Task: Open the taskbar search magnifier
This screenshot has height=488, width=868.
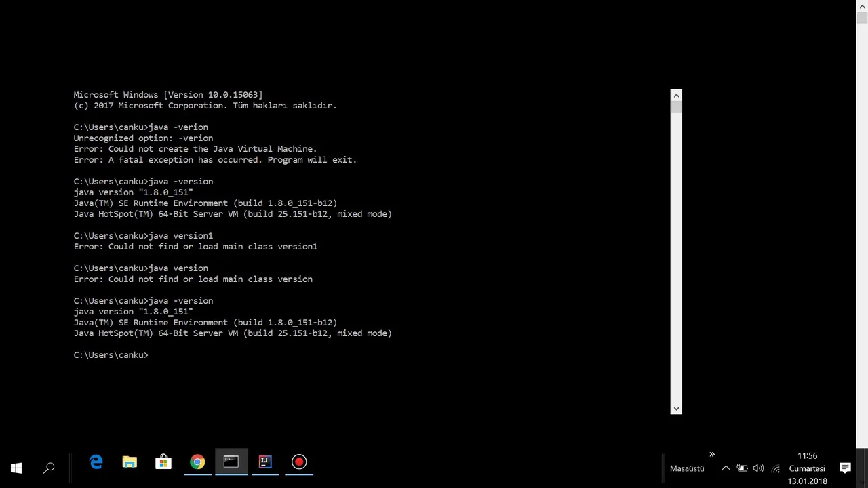Action: coord(49,468)
